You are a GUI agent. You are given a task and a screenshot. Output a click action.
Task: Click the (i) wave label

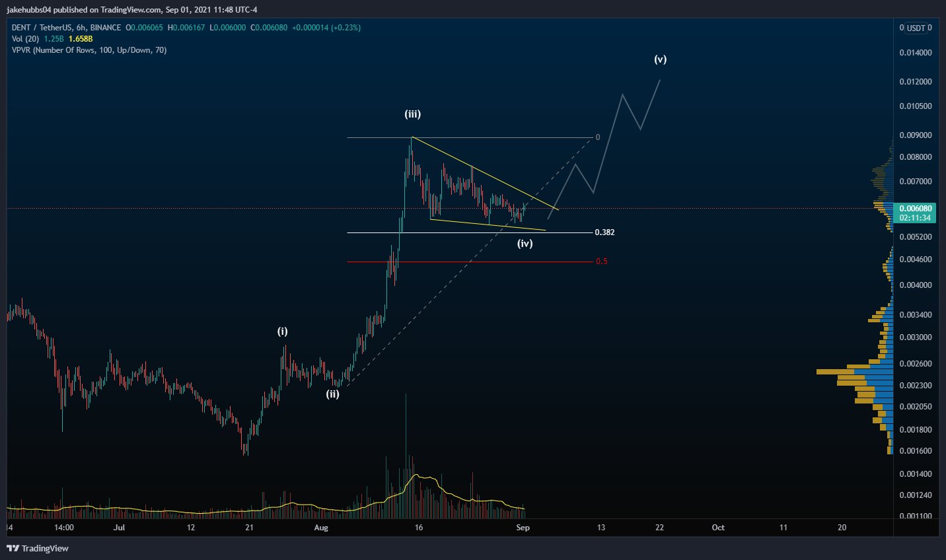pyautogui.click(x=282, y=332)
